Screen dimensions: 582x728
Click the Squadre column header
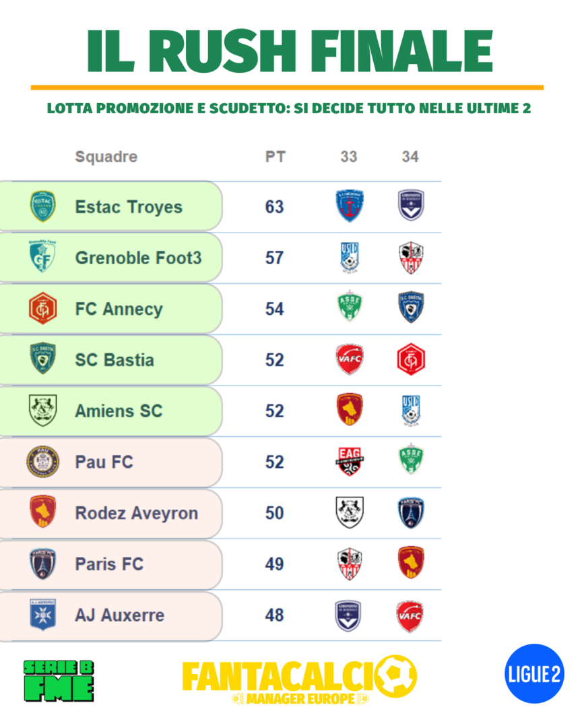point(106,157)
